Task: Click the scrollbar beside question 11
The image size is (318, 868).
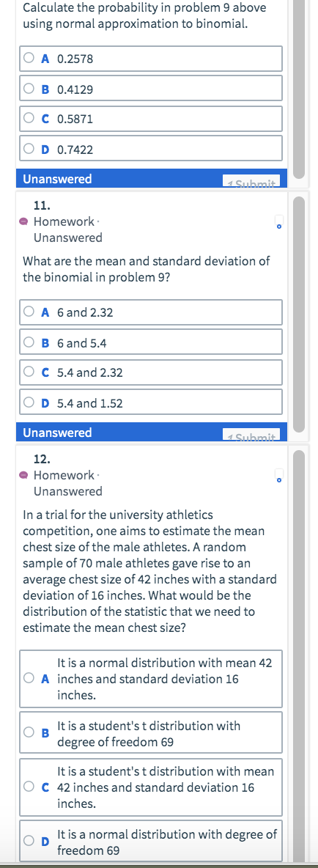Action: (299, 315)
